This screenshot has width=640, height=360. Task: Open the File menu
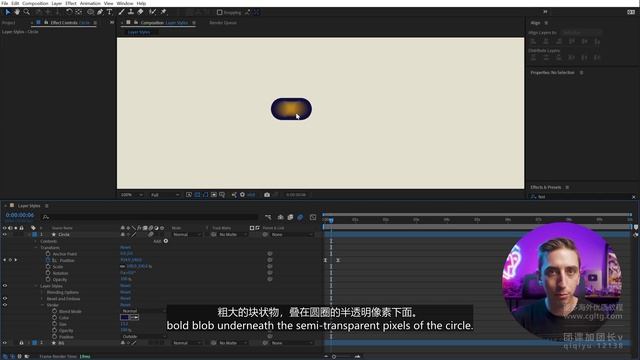(4, 3)
